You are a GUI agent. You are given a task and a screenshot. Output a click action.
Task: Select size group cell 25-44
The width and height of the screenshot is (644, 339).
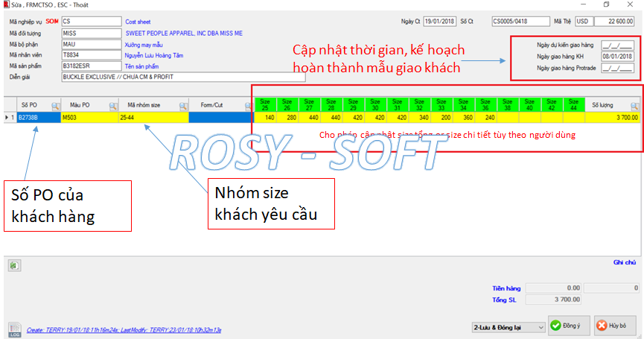[153, 118]
